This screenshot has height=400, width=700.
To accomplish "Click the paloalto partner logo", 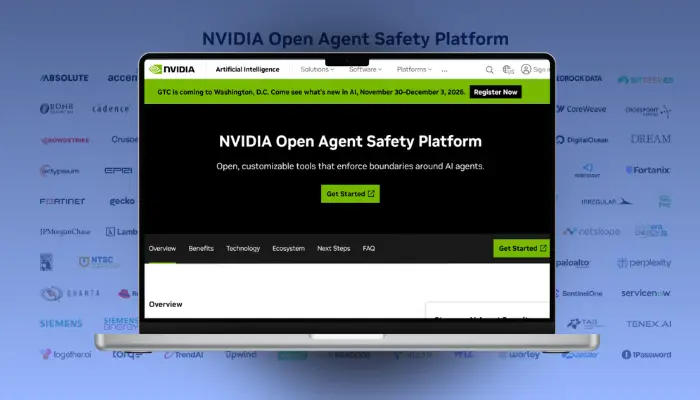I will click(x=573, y=263).
